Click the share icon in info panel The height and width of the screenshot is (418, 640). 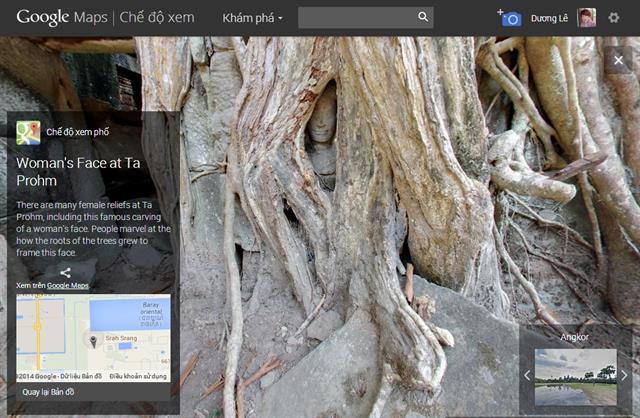(x=65, y=272)
